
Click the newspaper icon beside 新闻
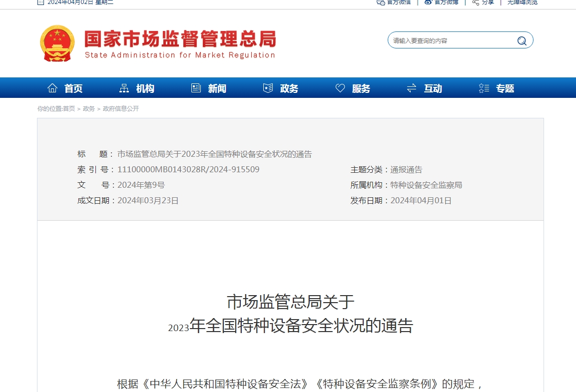196,88
